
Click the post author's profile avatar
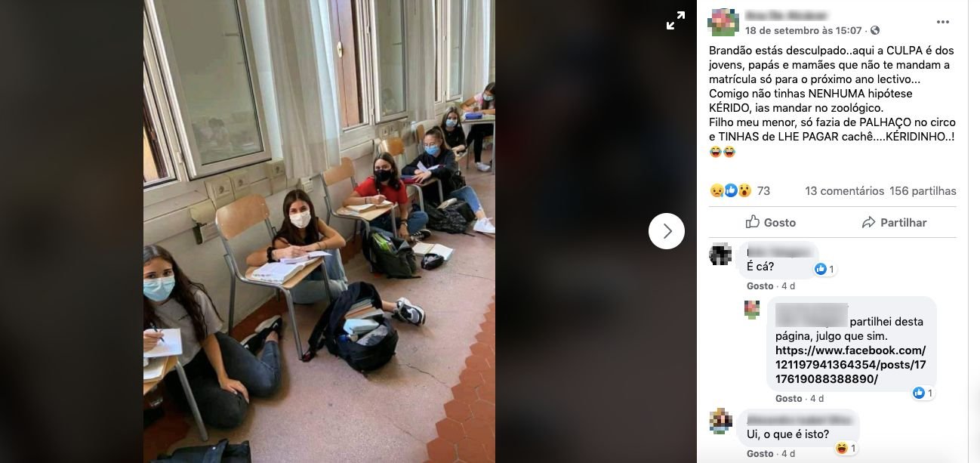coord(723,22)
